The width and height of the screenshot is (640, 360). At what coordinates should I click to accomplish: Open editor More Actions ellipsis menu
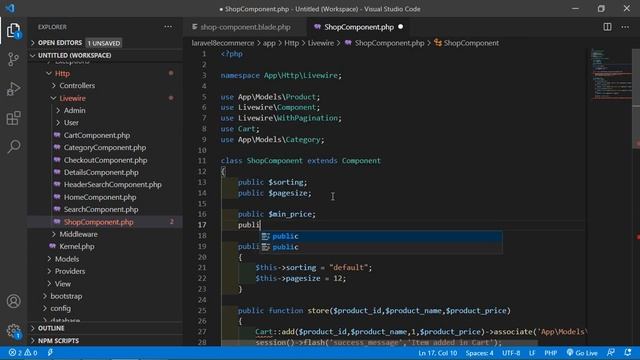[625, 27]
